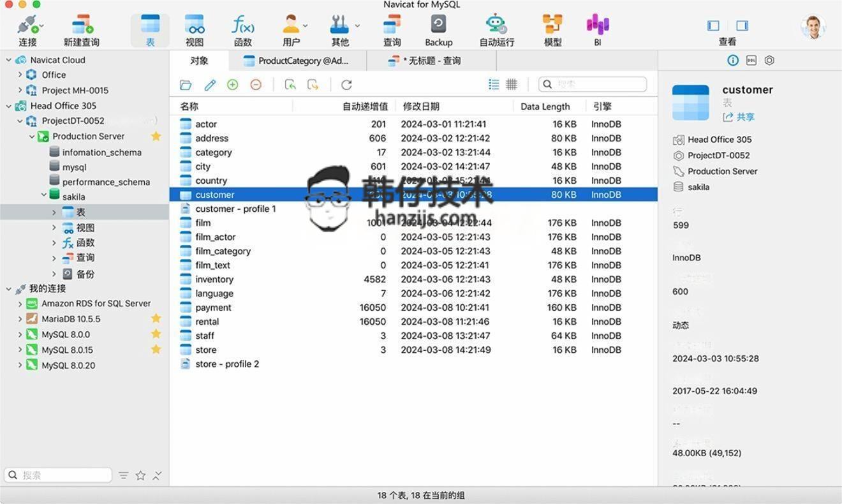This screenshot has width=842, height=504.
Task: Collapse the Navicat Cloud tree node
Action: click(8, 60)
